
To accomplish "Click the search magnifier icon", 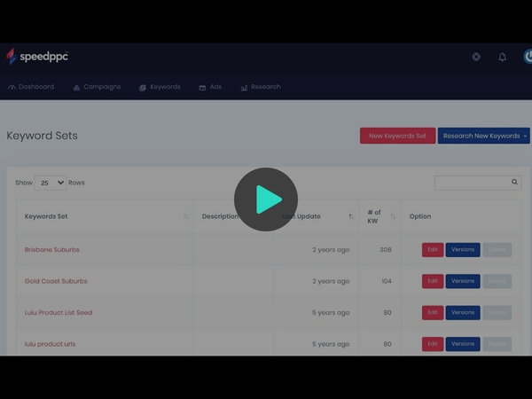I will pyautogui.click(x=514, y=182).
